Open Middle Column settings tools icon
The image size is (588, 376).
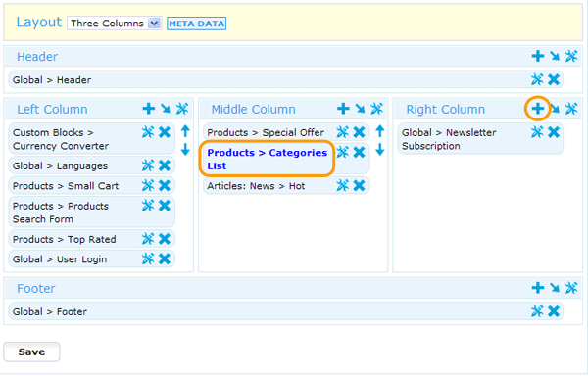pyautogui.click(x=377, y=109)
